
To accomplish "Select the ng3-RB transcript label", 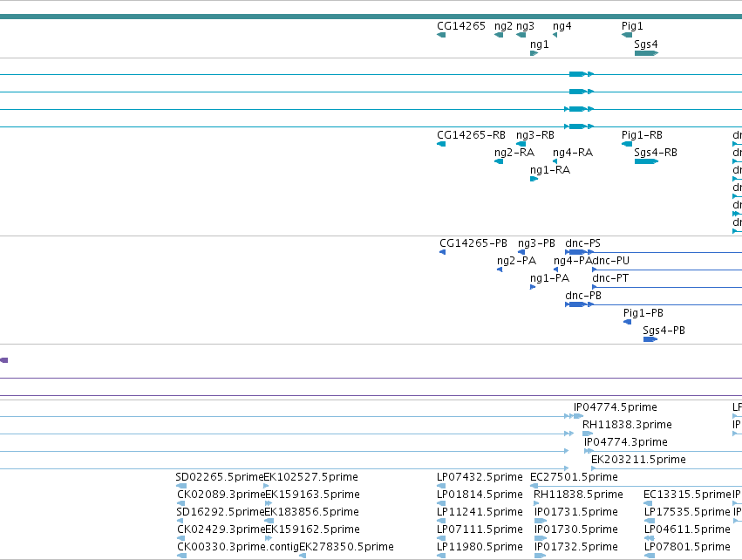I will pos(534,135).
